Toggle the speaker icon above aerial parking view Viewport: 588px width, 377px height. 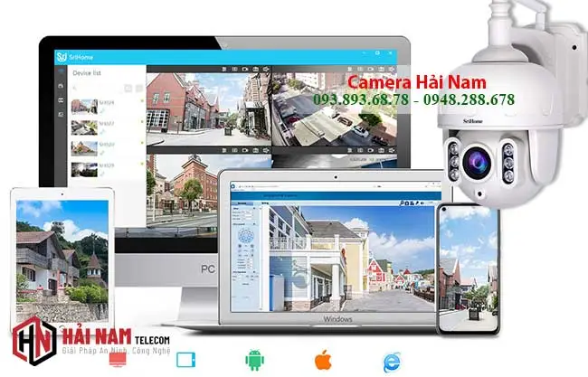pos(392,69)
